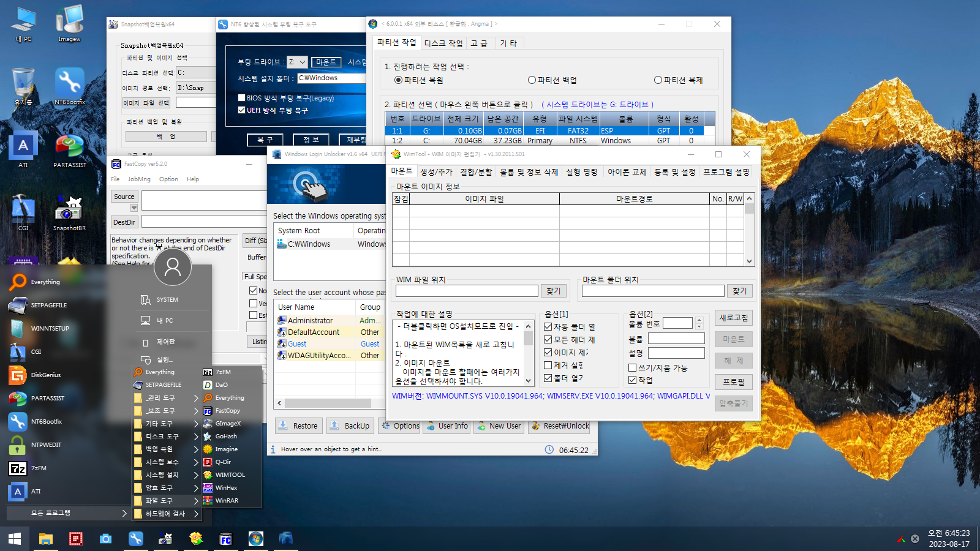Click the 마운트 button in NT6 tool

(x=326, y=62)
